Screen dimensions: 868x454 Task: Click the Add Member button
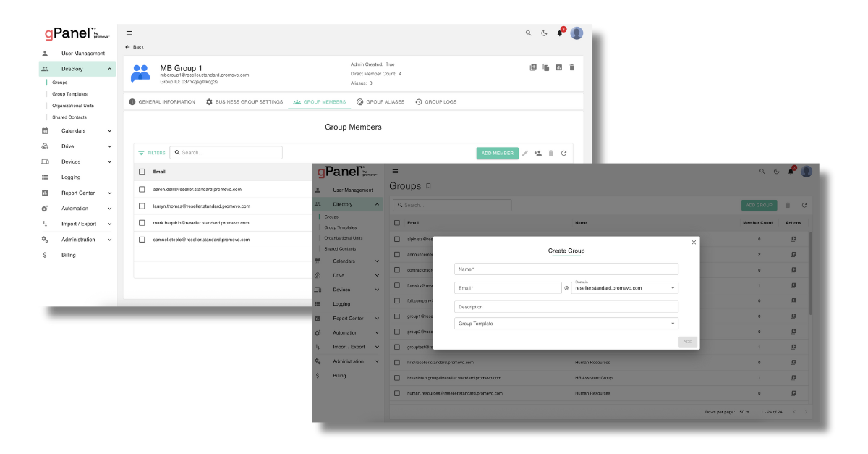click(x=498, y=153)
